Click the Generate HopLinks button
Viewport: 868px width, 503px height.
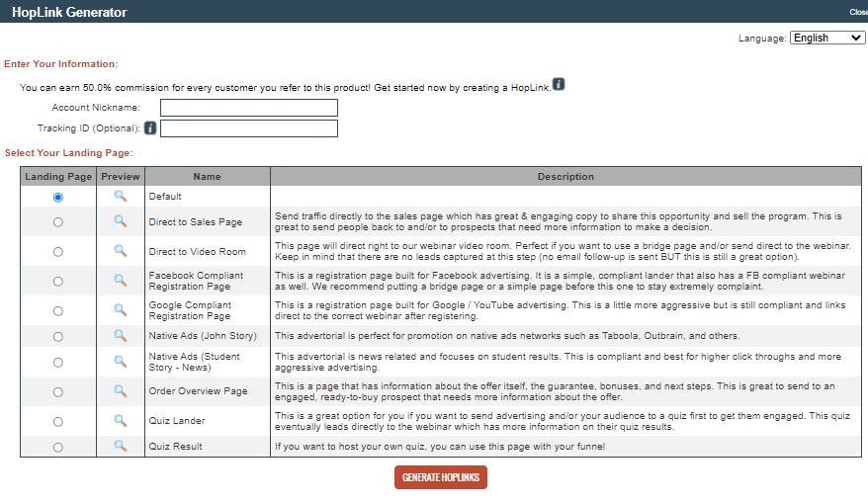pos(441,477)
